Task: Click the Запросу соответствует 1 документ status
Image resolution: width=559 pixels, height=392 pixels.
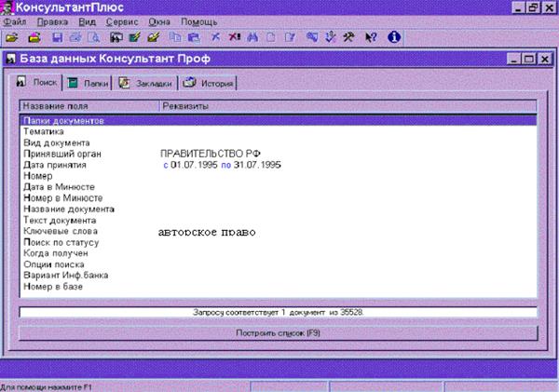Action: click(278, 312)
